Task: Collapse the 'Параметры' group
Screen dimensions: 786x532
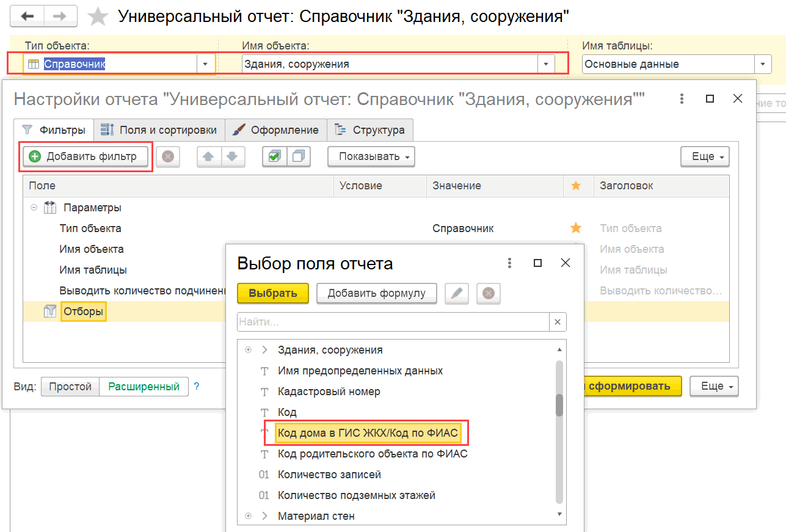Action: (x=33, y=208)
